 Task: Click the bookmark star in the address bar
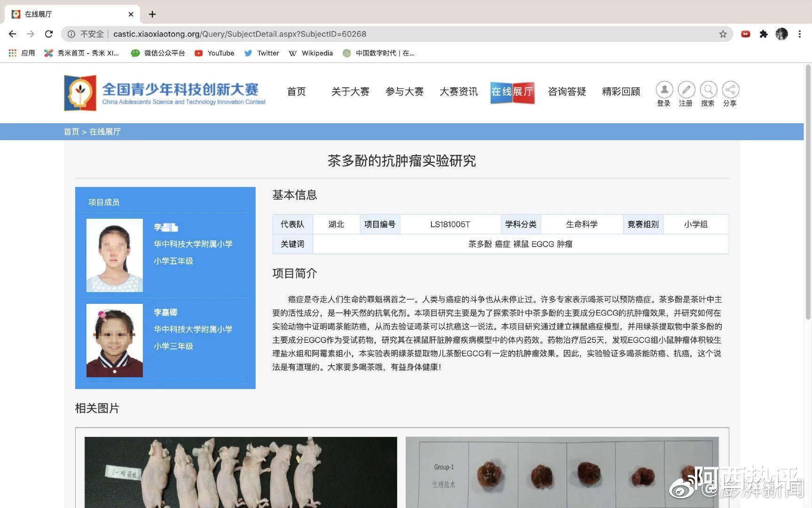(x=722, y=34)
